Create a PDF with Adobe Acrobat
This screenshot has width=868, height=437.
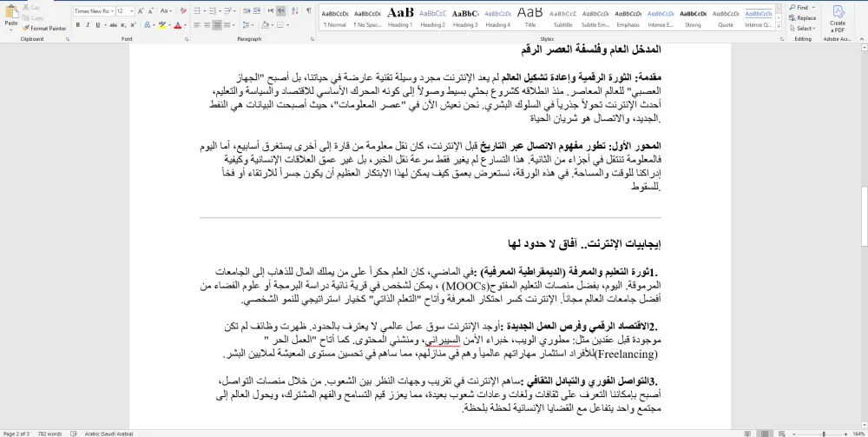point(838,19)
